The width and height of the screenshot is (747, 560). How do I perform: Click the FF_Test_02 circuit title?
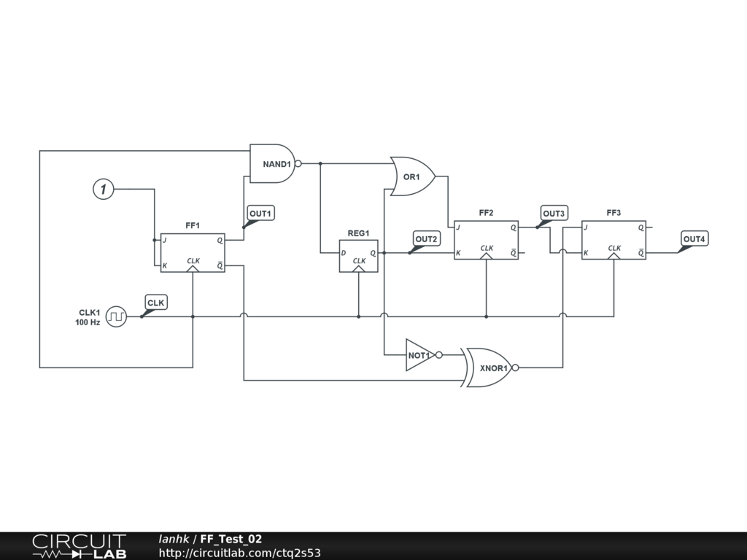231,539
